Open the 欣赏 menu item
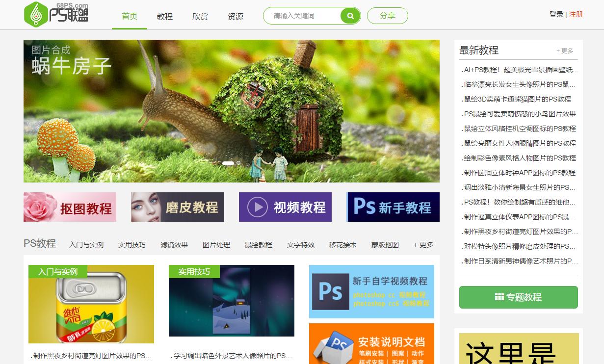Screen dimensions: 604x364 point(200,16)
